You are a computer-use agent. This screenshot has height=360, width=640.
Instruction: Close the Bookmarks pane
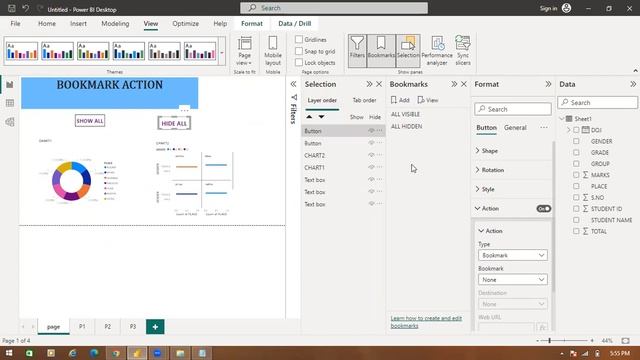(464, 84)
